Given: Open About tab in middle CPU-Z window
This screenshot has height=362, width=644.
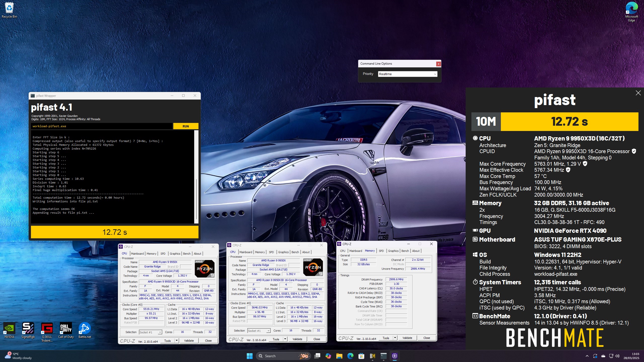Looking at the screenshot, I should (x=306, y=252).
